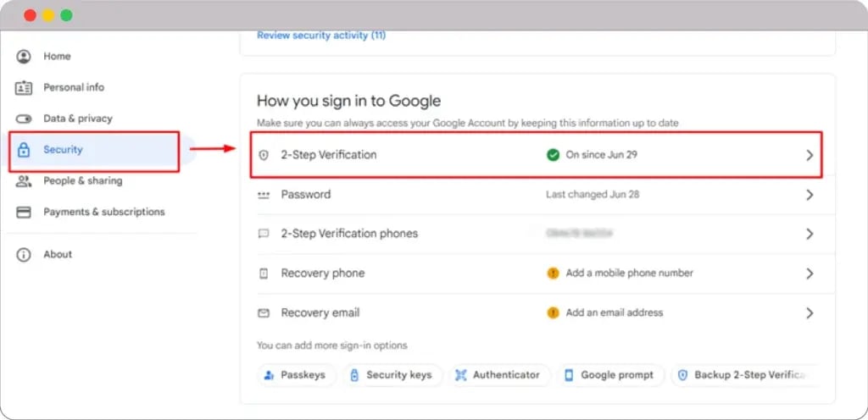Click the Data & privacy toggle icon
The height and width of the screenshot is (420, 868).
(x=24, y=119)
